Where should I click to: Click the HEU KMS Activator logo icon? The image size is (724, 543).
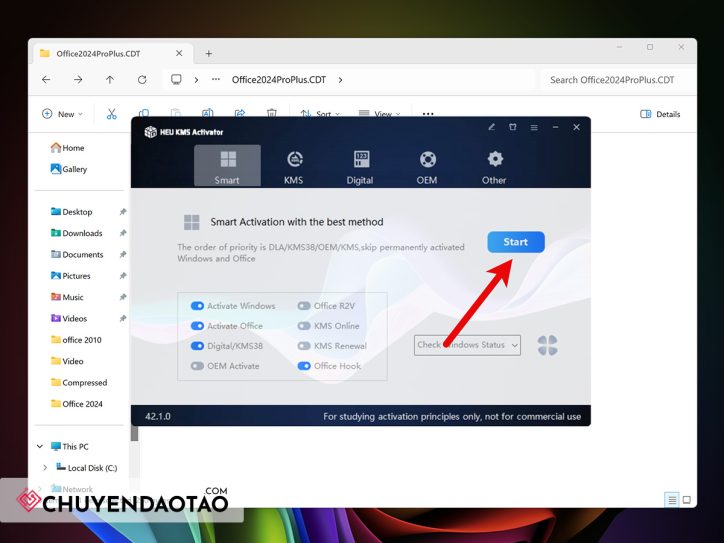(x=151, y=132)
